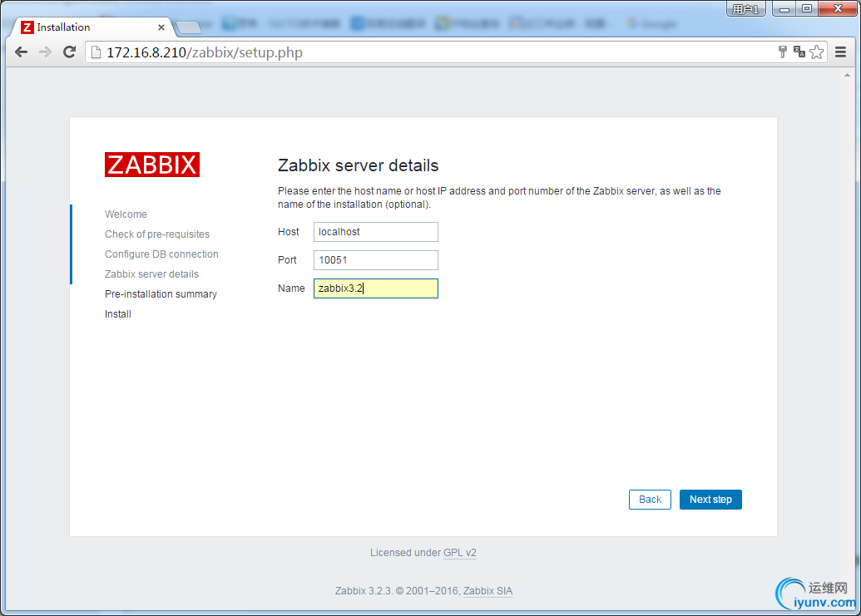Click the address bar URL

click(205, 52)
